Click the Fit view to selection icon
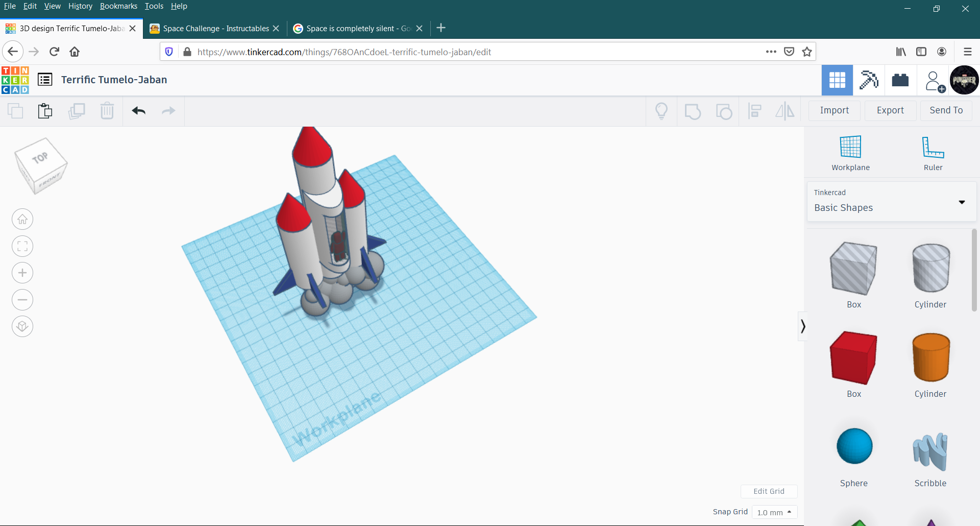Screen dimensions: 980x526 [x=22, y=246]
